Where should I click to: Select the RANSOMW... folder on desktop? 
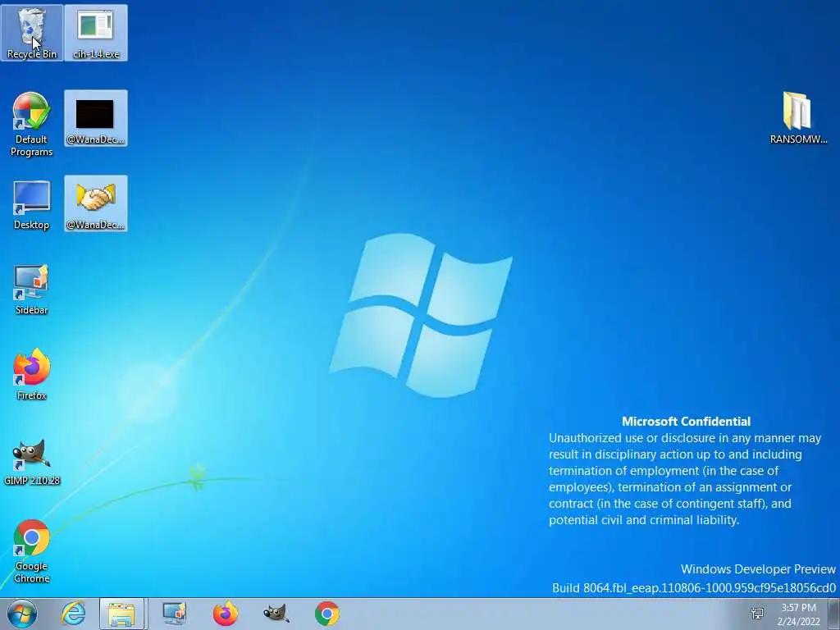(798, 118)
